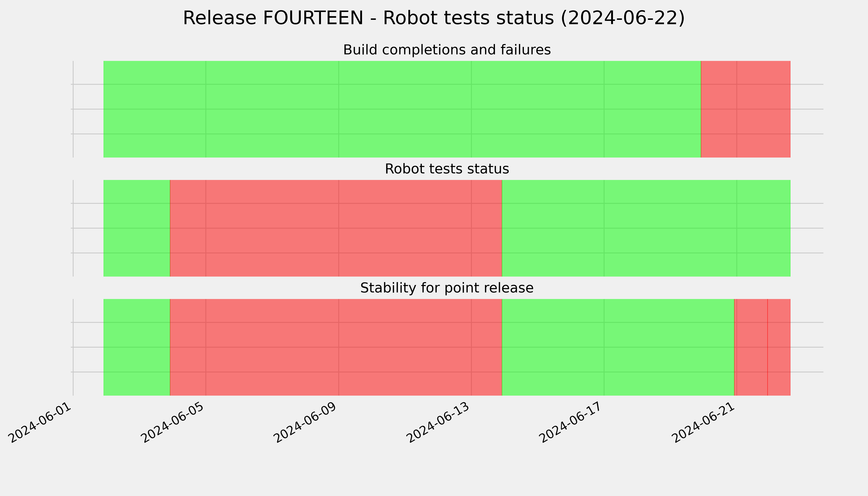
Task: Click the last red segment in Stability chart
Action: pos(779,347)
